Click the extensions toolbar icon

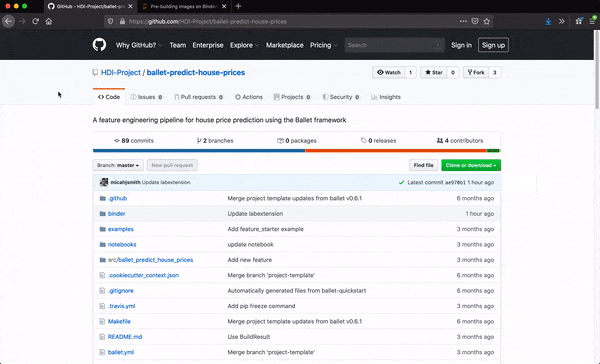(579, 21)
